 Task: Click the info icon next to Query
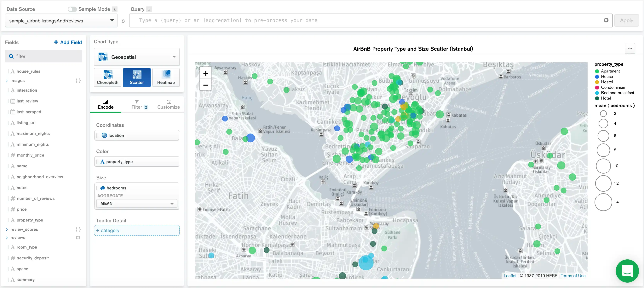[x=149, y=9]
